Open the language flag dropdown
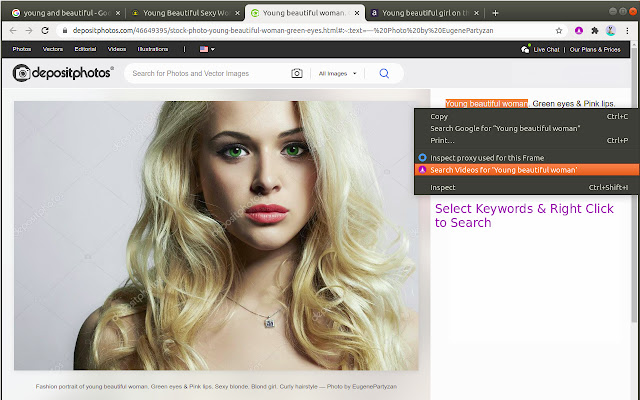The width and height of the screenshot is (640, 400). point(207,48)
